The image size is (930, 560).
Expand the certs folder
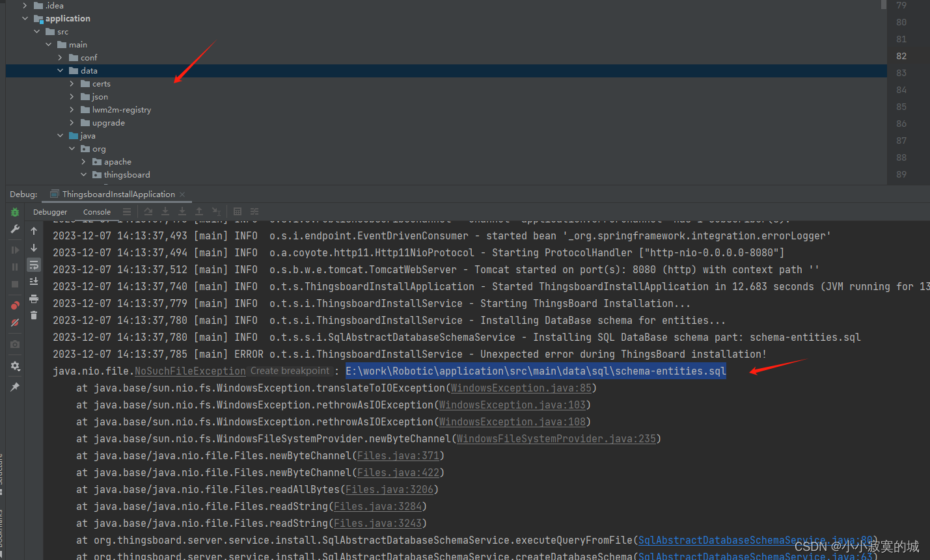(72, 83)
